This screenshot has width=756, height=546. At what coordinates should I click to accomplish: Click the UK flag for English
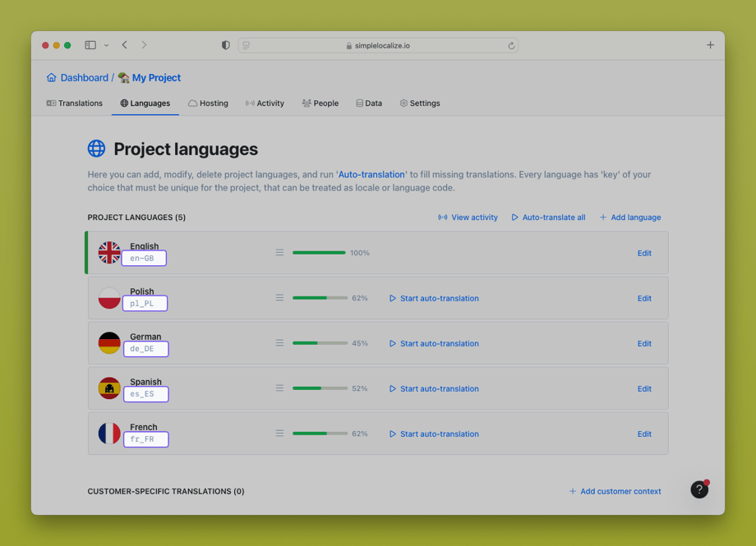pyautogui.click(x=109, y=253)
